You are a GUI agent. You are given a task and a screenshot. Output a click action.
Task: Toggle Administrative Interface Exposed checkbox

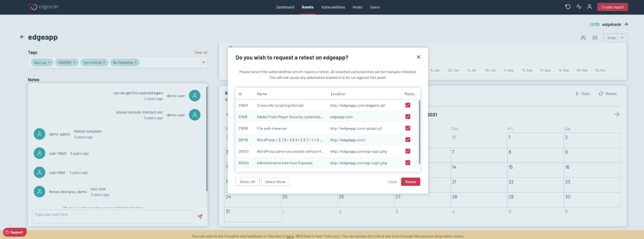pos(408,163)
